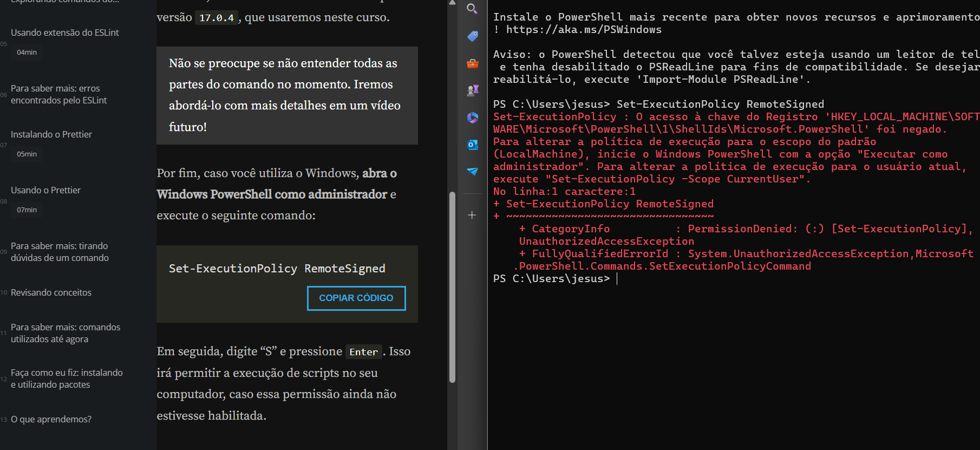Open lesson 'Revisando conceitos'
Image resolution: width=980 pixels, height=450 pixels.
51,292
